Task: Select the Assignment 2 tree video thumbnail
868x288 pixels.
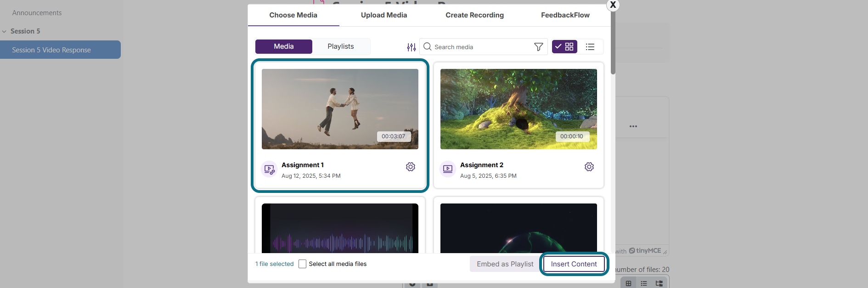Action: click(519, 109)
